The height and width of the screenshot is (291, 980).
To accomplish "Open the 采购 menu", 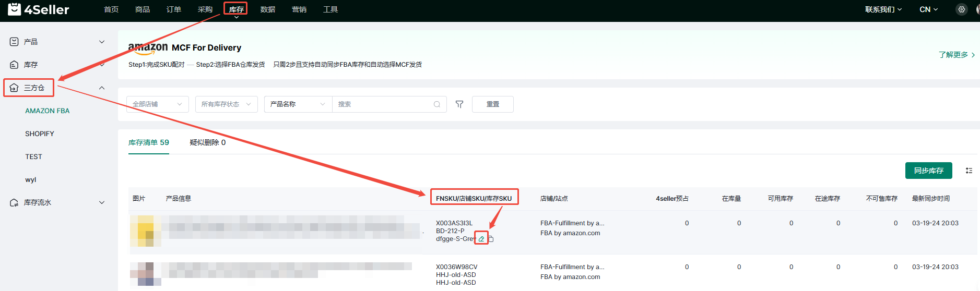I will click(205, 9).
